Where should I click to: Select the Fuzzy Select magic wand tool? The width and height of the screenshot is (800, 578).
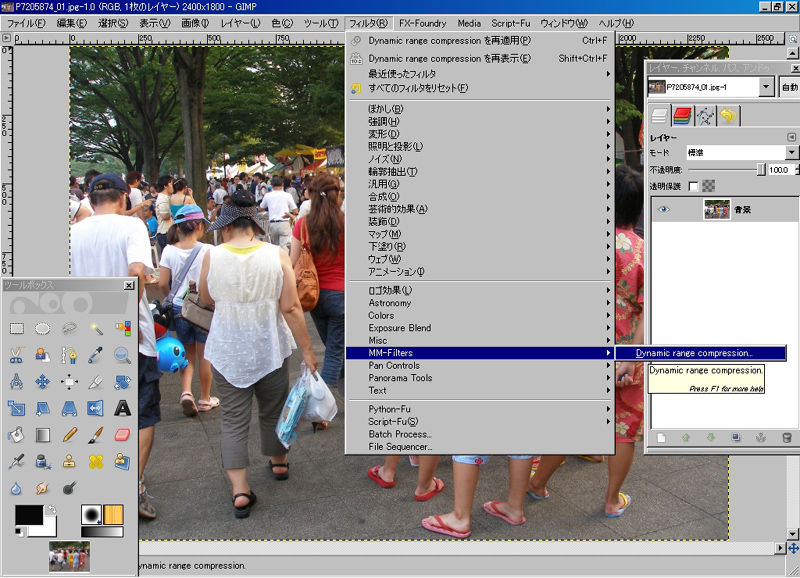pyautogui.click(x=96, y=329)
